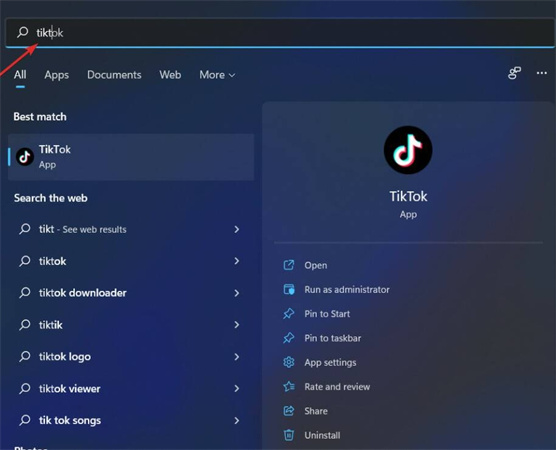Viewport: 556px width, 450px height.
Task: Click search icon beside 'tik tok songs'
Action: pyautogui.click(x=24, y=420)
